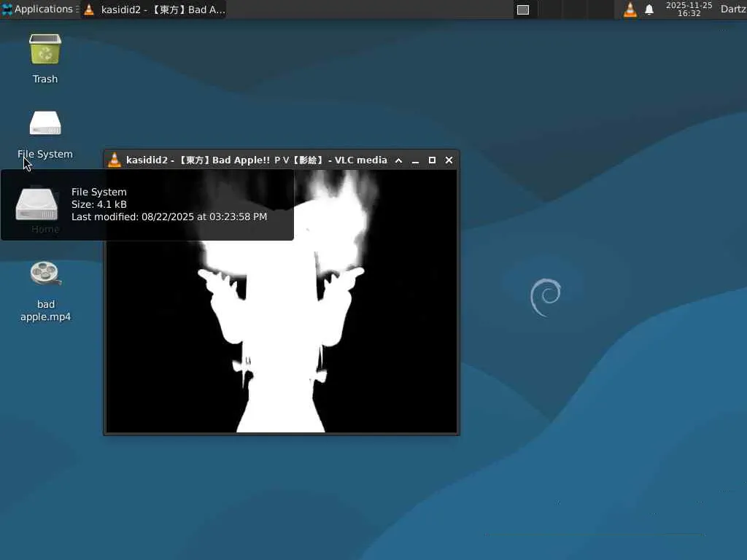This screenshot has height=560, width=747.
Task: Click the VLC cone icon in window title bar
Action: pyautogui.click(x=115, y=160)
